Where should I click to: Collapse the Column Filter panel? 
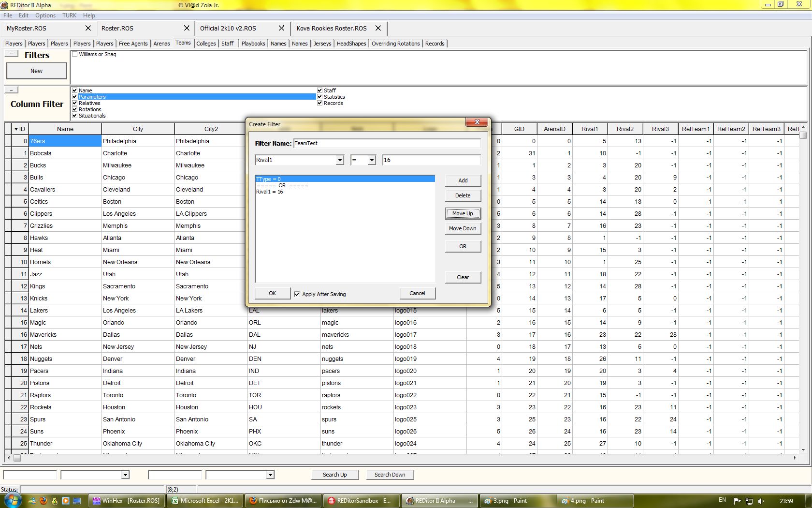point(11,90)
